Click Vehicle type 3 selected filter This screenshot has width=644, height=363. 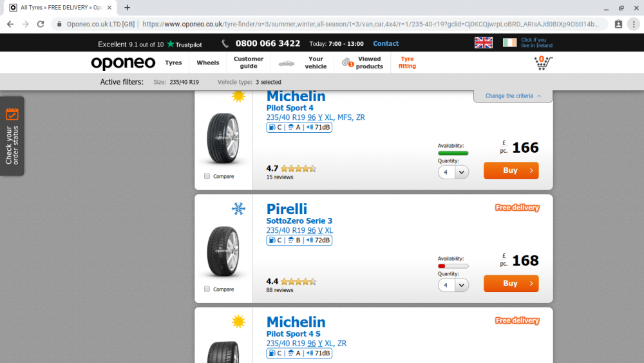pyautogui.click(x=249, y=83)
